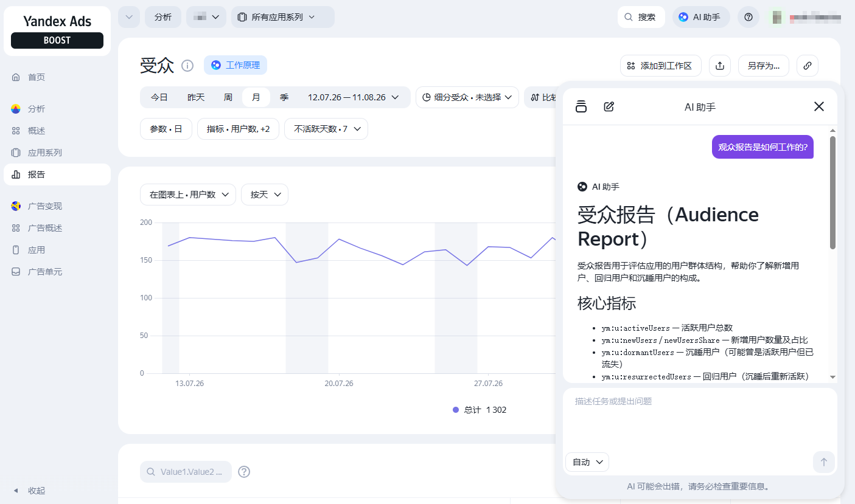Open the 分析 section in sidebar

click(57, 109)
